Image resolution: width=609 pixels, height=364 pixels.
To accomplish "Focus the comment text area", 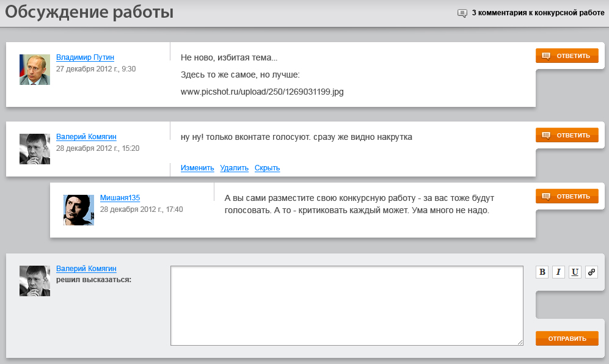I will 347,305.
